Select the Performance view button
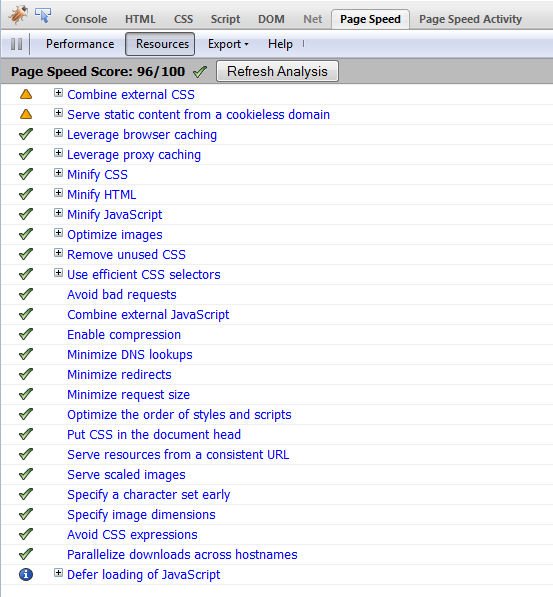553x597 pixels. [x=80, y=44]
